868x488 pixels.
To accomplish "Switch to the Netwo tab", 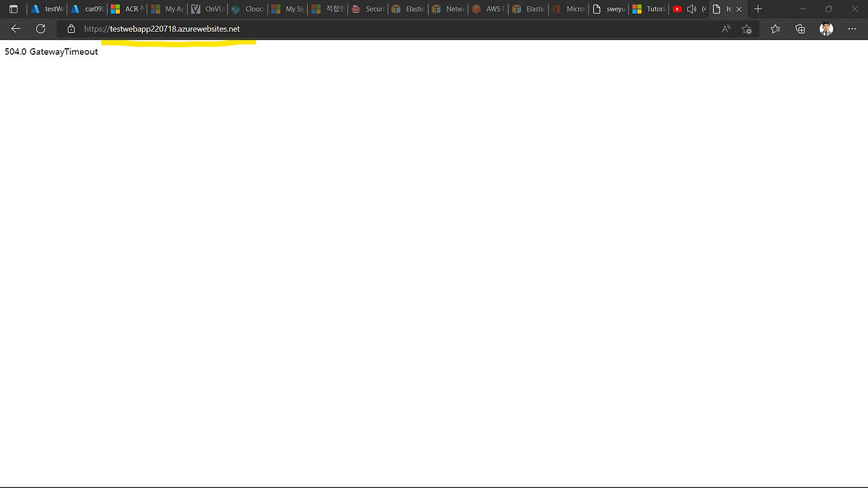I will (448, 9).
